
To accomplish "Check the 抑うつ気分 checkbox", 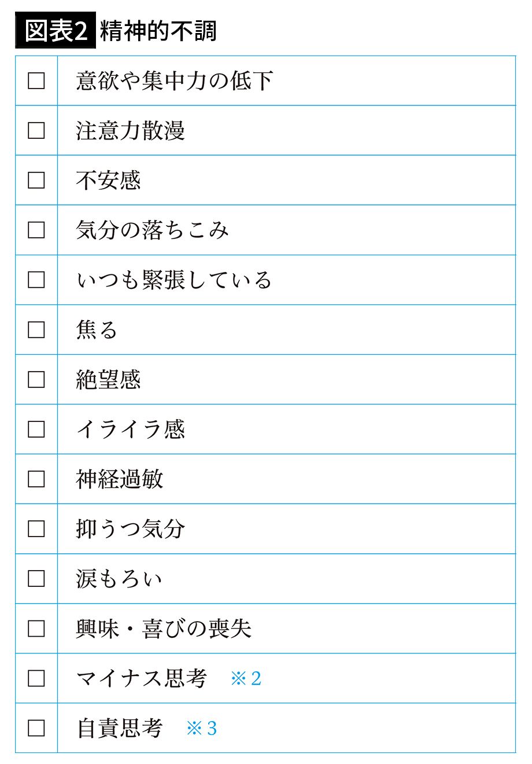I will 36,529.
